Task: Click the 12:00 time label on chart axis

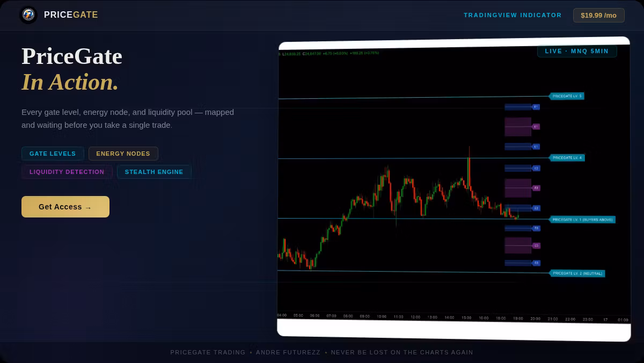Action: (415, 317)
